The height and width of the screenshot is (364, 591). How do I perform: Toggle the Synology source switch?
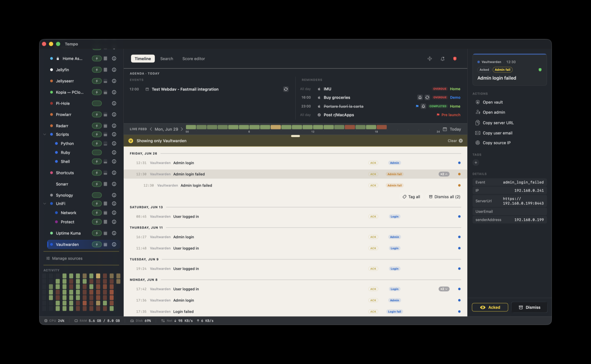click(x=97, y=195)
